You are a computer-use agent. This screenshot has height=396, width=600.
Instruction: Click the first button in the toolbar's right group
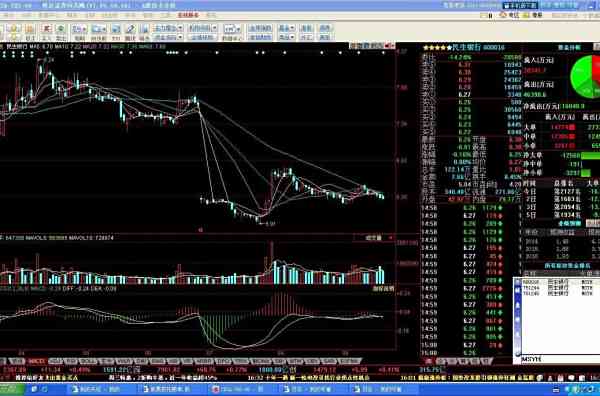tap(260, 28)
